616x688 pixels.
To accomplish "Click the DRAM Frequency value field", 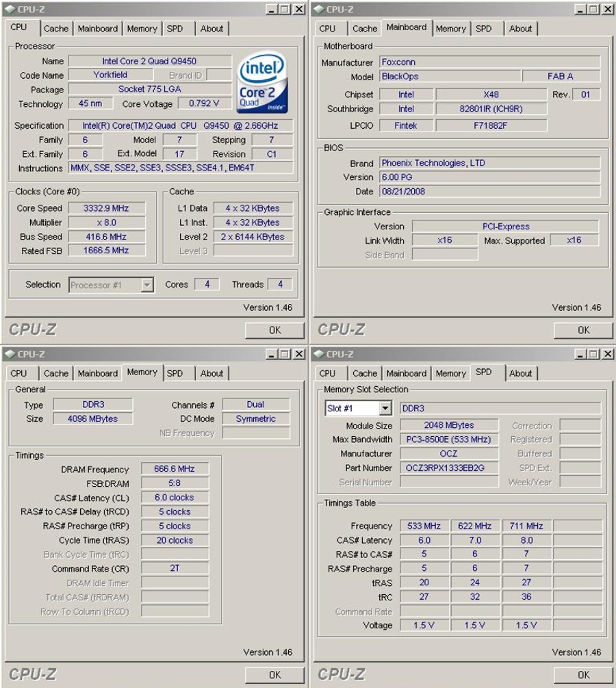I will coord(175,469).
